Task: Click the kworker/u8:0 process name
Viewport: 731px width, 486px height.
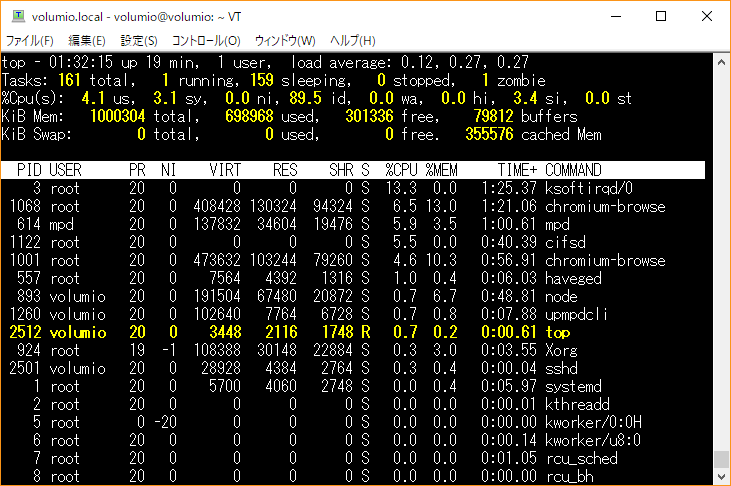Action: (593, 440)
